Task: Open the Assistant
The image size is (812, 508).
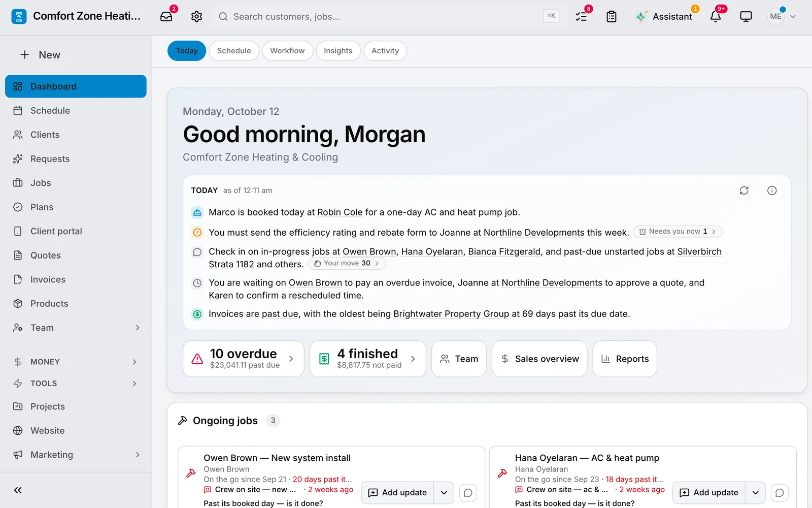Action: pos(663,16)
